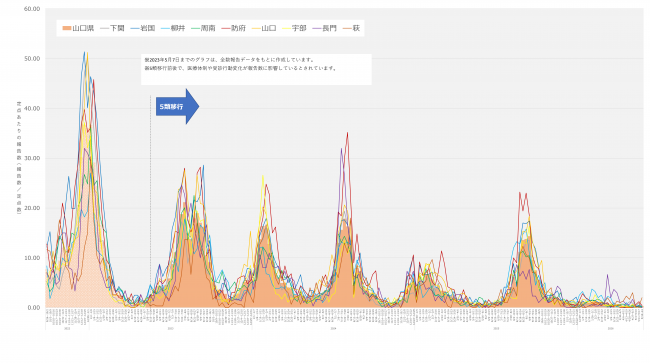Click the white annotation note about 2023年5月7日
The height and width of the screenshot is (363, 650).
pos(256,69)
